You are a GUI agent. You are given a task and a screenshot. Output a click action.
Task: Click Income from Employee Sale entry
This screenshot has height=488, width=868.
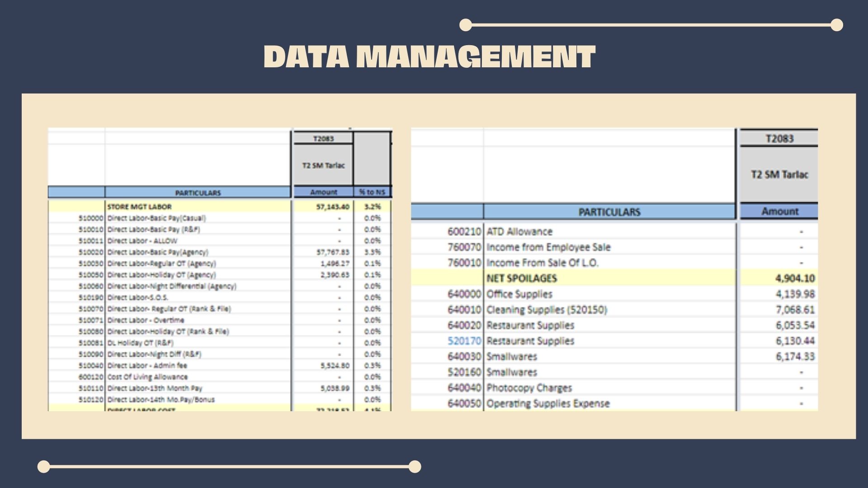click(x=548, y=247)
